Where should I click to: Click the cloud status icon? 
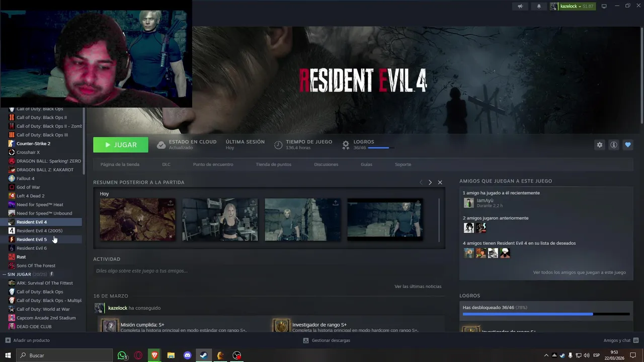161,145
